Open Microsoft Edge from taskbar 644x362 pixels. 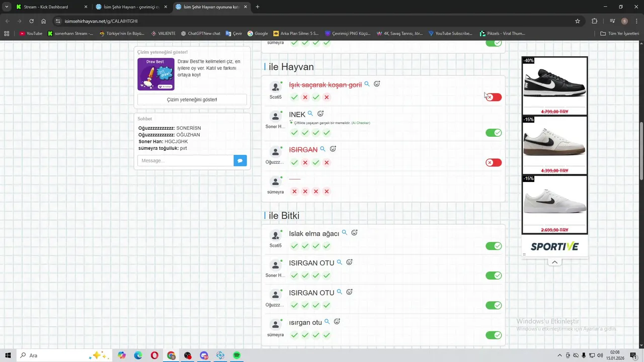tap(138, 355)
